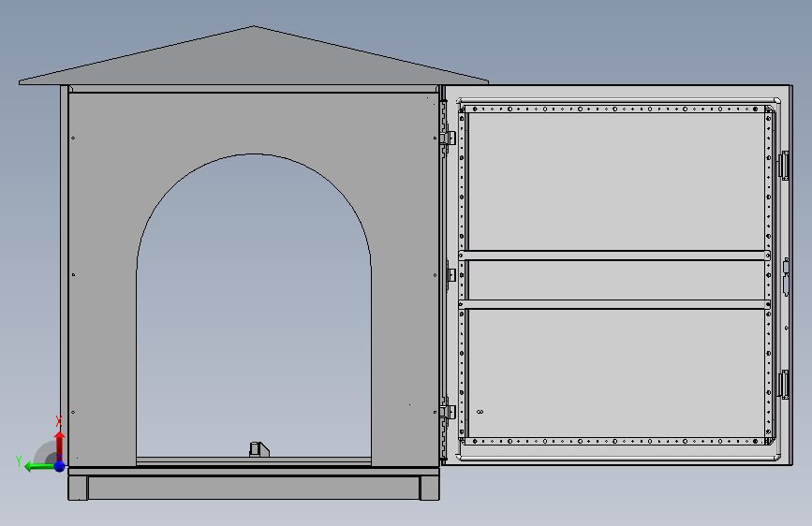
Task: Click the green Y axis arrow of the triad
Action: [38, 466]
